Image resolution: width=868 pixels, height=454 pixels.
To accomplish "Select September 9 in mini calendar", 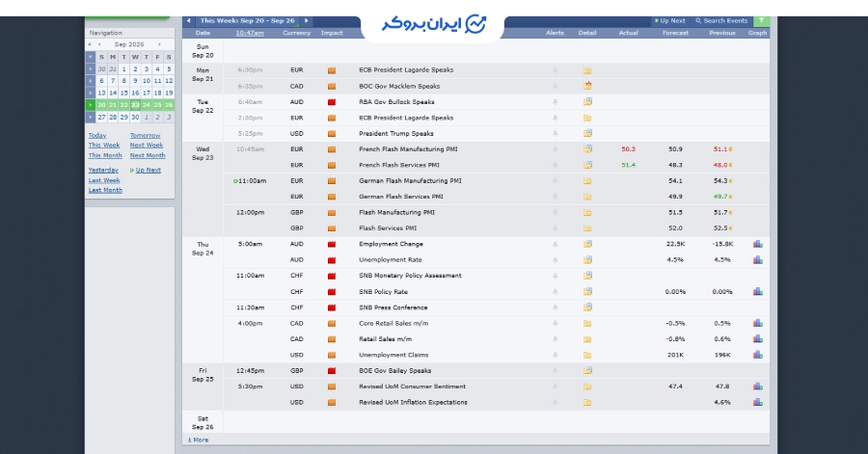I will (x=135, y=81).
